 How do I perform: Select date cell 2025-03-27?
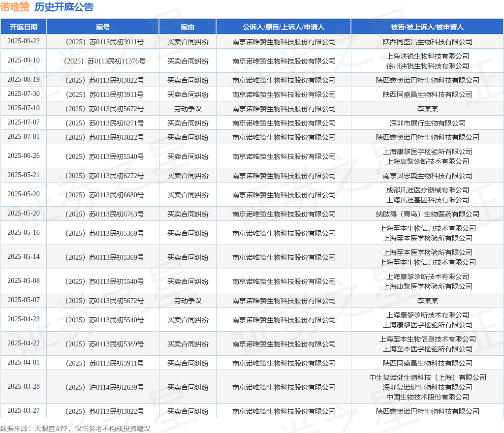pyautogui.click(x=24, y=410)
